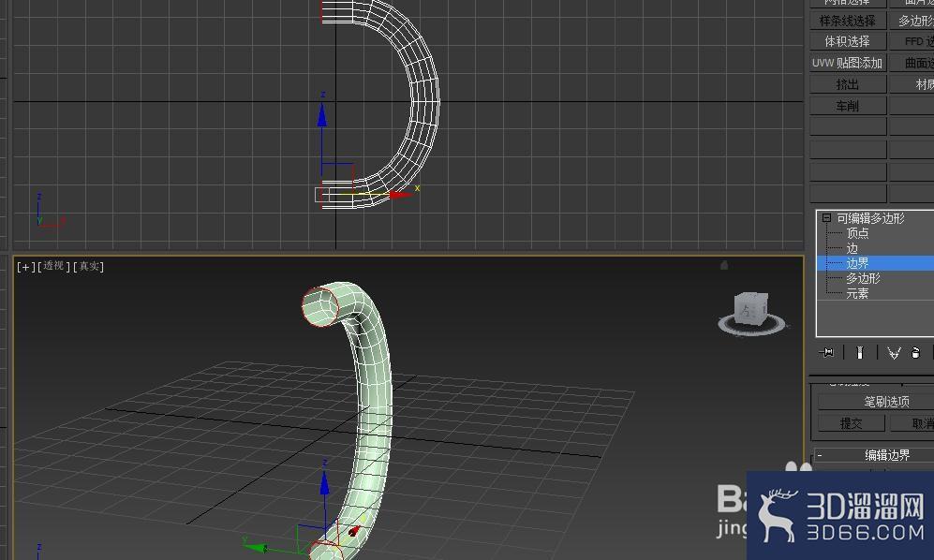Viewport: 934px width, 560px height.
Task: Click the 样条线选择 modifier button
Action: 848,21
